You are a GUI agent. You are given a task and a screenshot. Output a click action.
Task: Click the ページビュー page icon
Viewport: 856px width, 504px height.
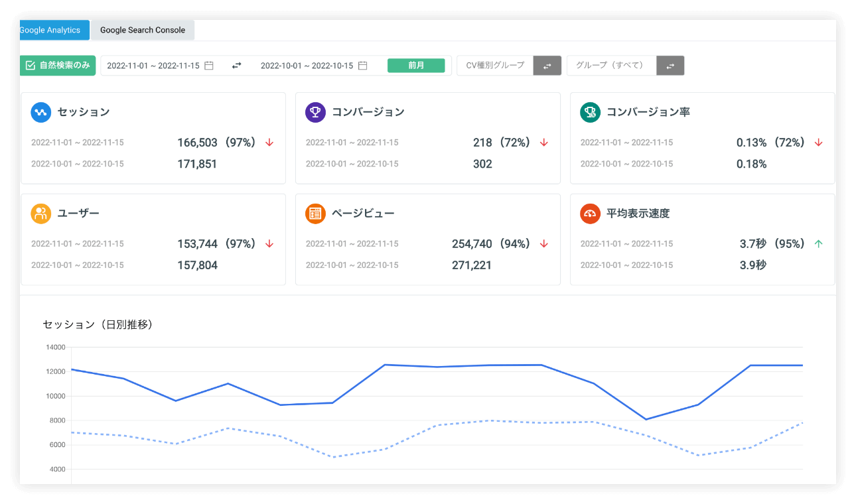(x=315, y=213)
